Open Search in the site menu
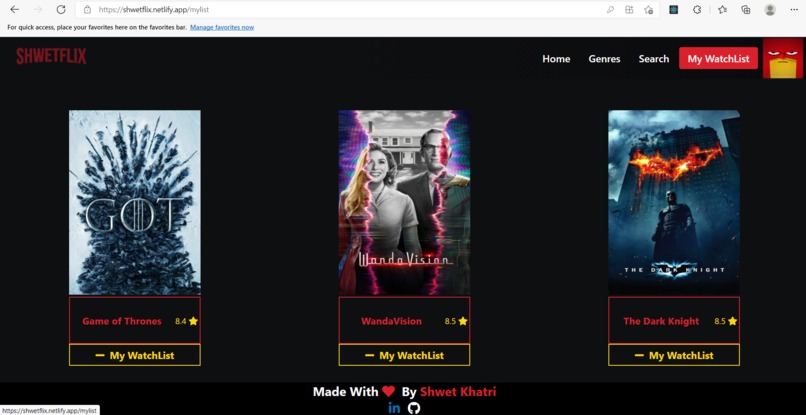Image resolution: width=806 pixels, height=415 pixels. click(x=654, y=59)
